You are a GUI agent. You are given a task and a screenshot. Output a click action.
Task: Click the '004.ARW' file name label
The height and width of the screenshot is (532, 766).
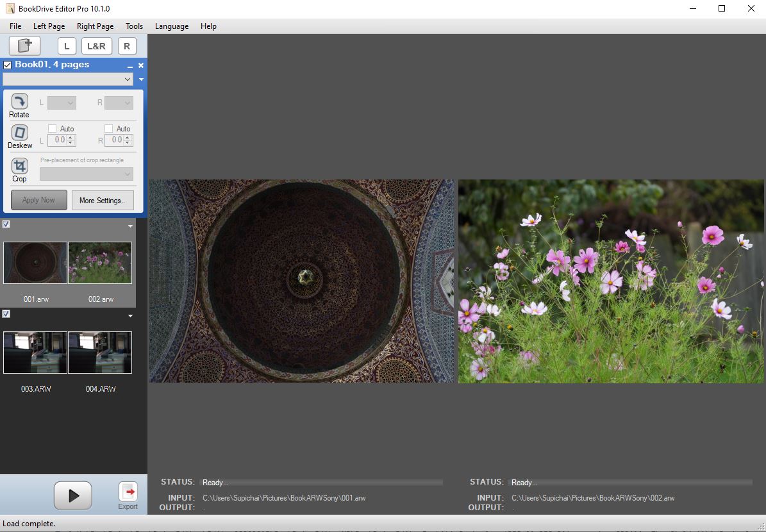coord(101,389)
